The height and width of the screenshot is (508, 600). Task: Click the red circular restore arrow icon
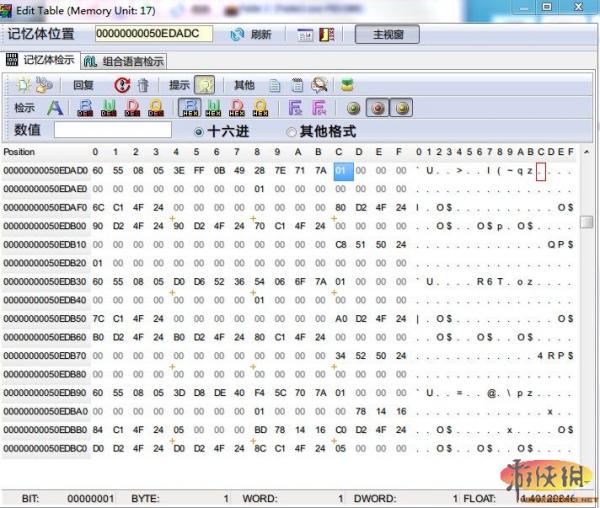point(122,85)
